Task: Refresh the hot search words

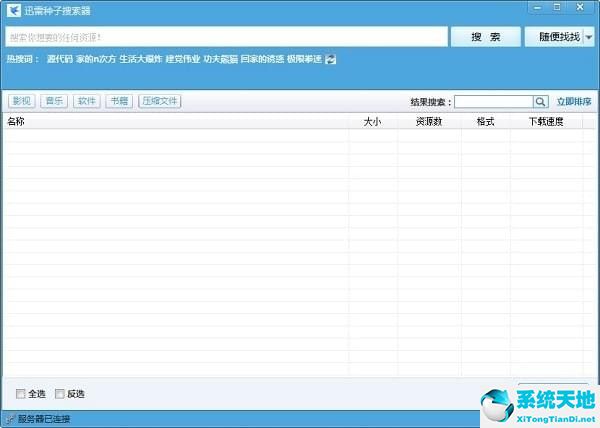Action: tap(330, 59)
